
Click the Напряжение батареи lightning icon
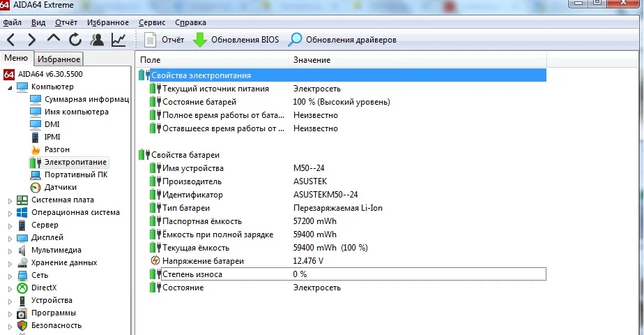click(155, 260)
